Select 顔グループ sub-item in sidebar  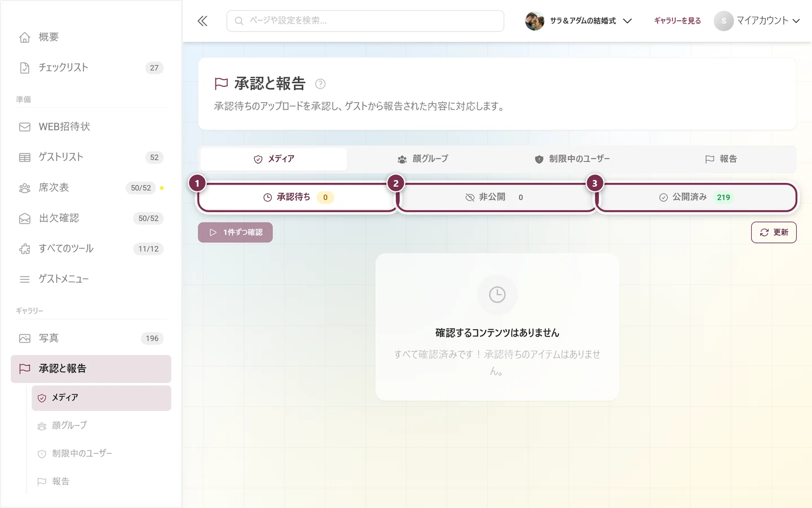coord(101,426)
